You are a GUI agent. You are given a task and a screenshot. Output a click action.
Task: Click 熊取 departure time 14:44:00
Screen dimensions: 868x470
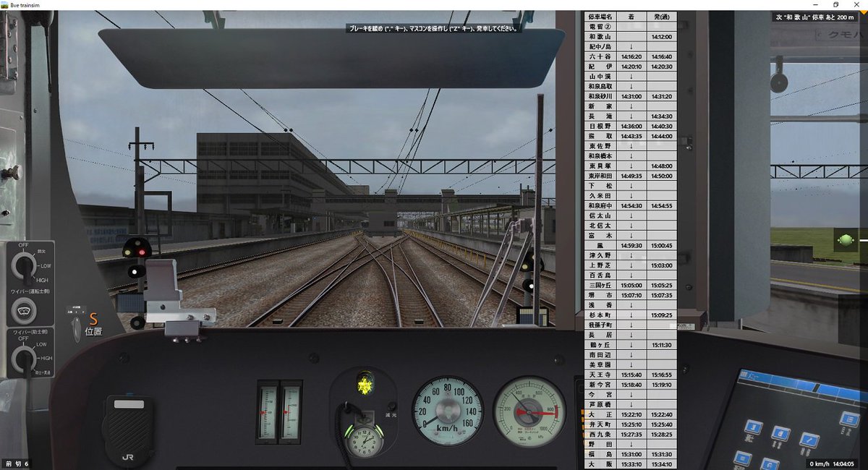coord(661,136)
